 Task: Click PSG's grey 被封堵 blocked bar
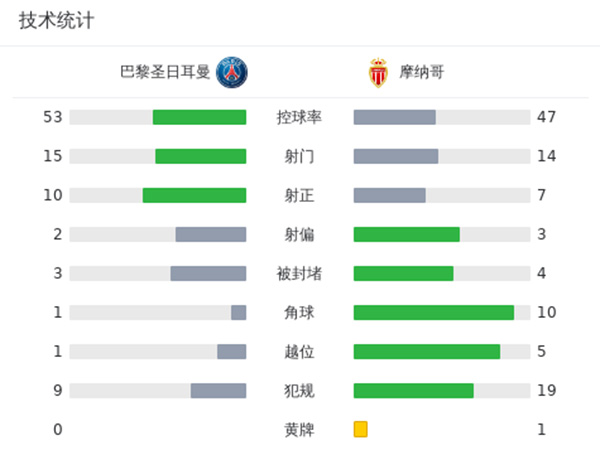pos(208,273)
